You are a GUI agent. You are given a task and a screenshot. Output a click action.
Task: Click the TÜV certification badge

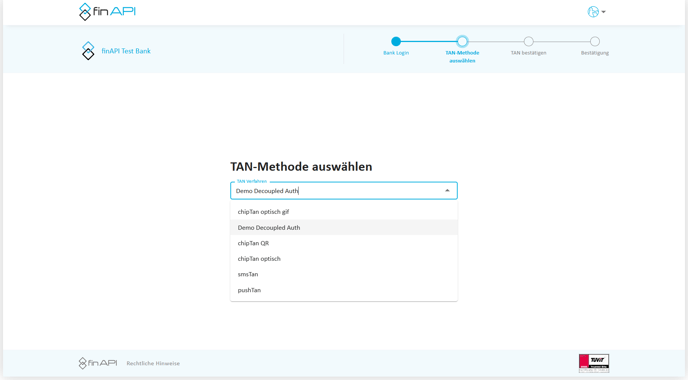(x=594, y=363)
